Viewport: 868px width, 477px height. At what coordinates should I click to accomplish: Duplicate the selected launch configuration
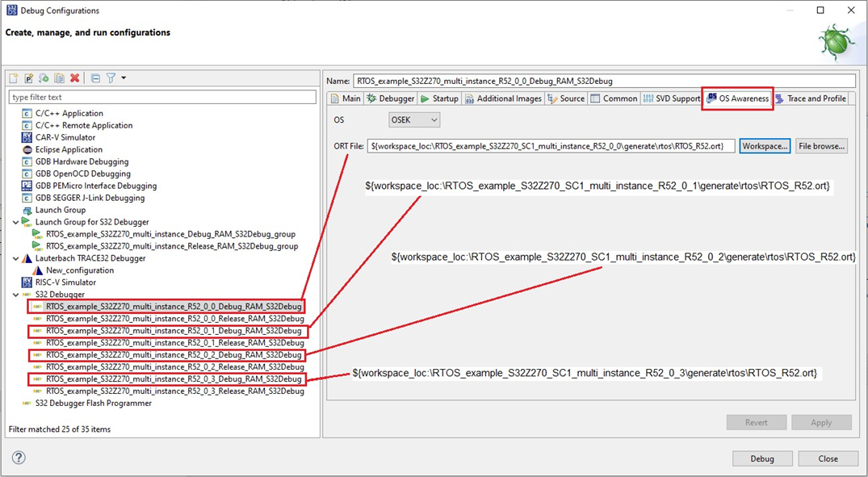click(57, 77)
